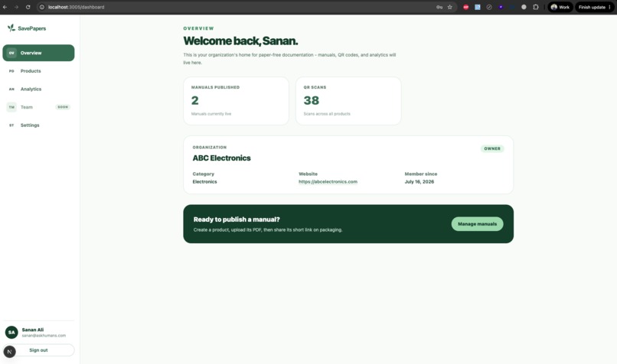
Task: Click the browser back arrow
Action: [x=5, y=7]
